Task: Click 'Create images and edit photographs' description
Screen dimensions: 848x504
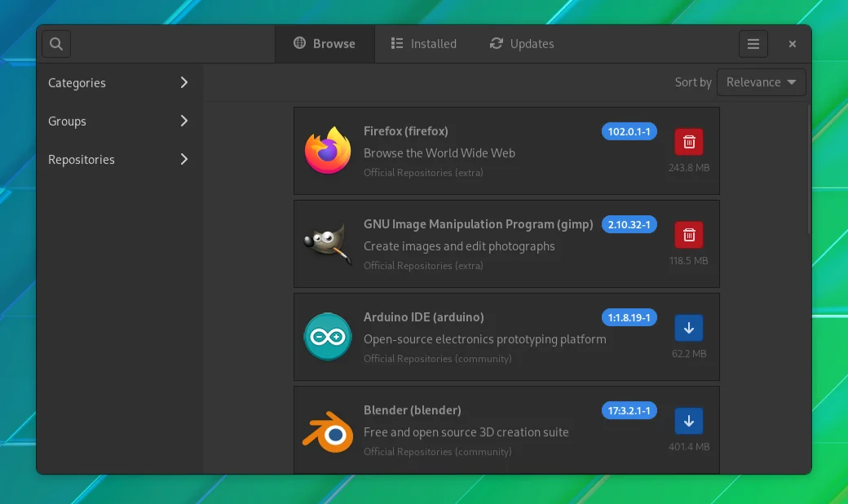Action: pos(459,246)
